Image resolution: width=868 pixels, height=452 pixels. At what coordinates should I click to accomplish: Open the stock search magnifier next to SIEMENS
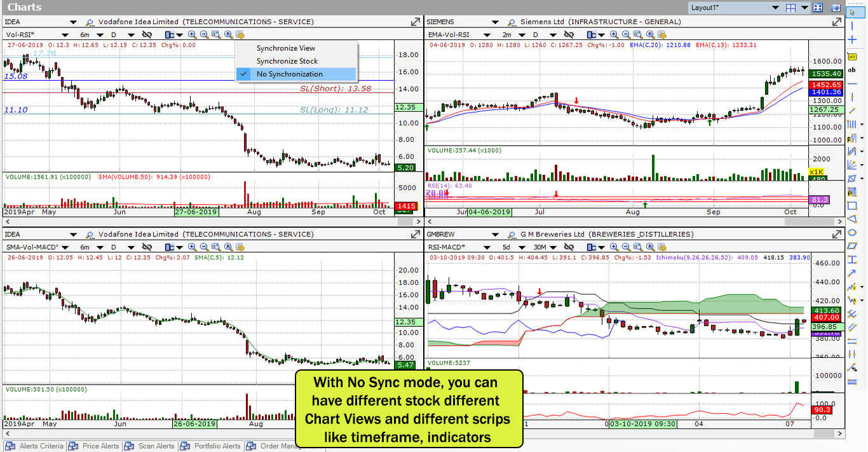click(512, 22)
